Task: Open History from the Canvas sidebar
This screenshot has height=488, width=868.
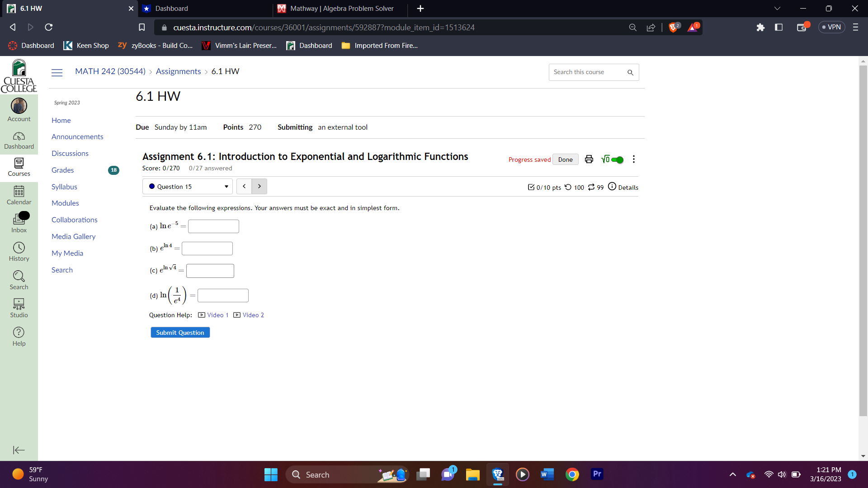Action: coord(19,251)
